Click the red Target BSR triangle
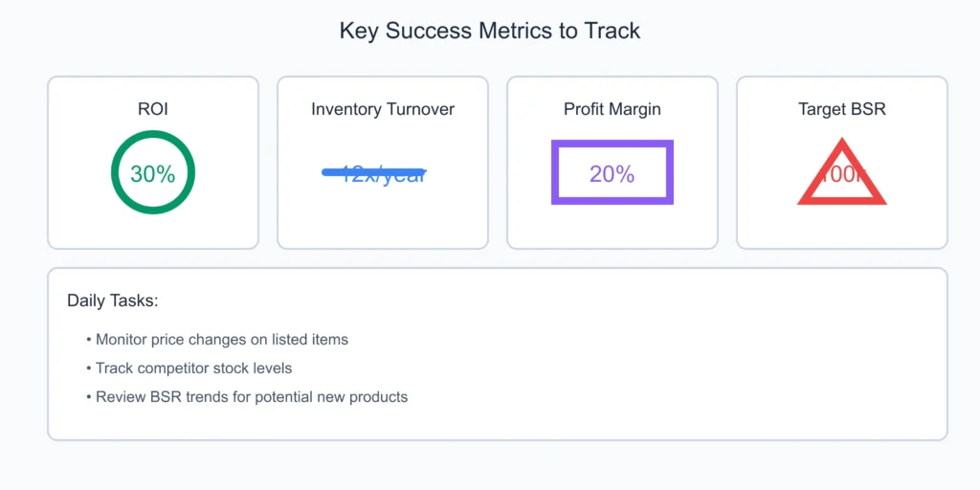Viewport: 980px width, 490px height. (x=842, y=172)
